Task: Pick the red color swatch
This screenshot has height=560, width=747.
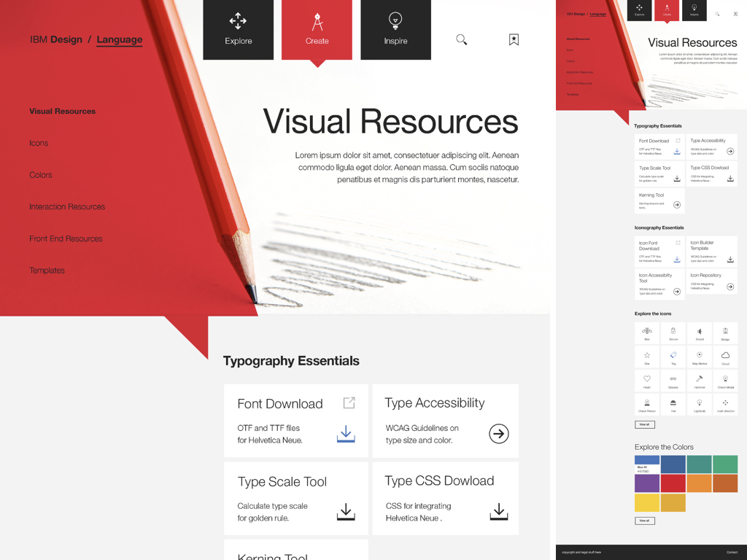Action: click(673, 483)
